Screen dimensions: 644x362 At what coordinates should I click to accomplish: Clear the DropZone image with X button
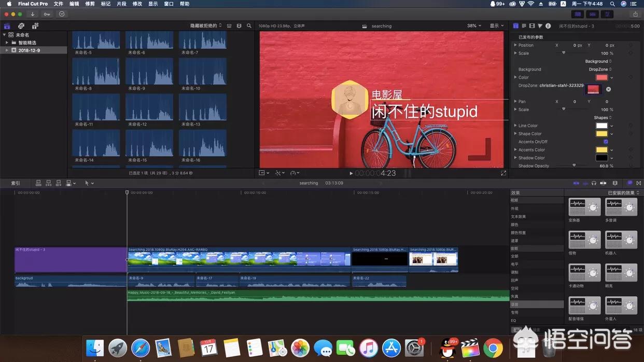pyautogui.click(x=608, y=89)
